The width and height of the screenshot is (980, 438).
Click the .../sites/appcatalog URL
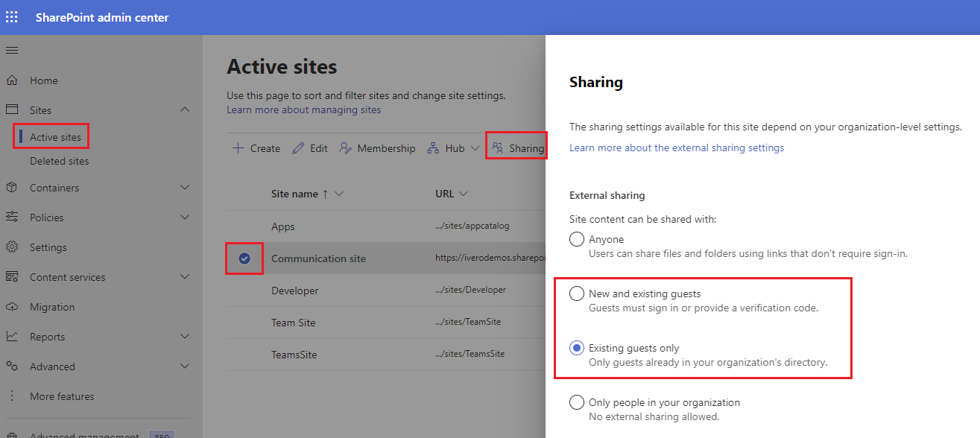472,226
